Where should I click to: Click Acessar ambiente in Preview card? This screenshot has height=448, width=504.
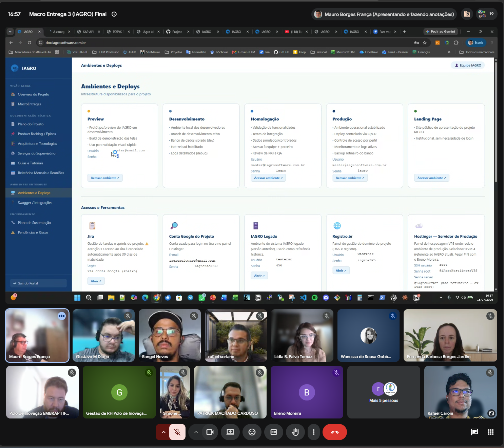coord(105,178)
